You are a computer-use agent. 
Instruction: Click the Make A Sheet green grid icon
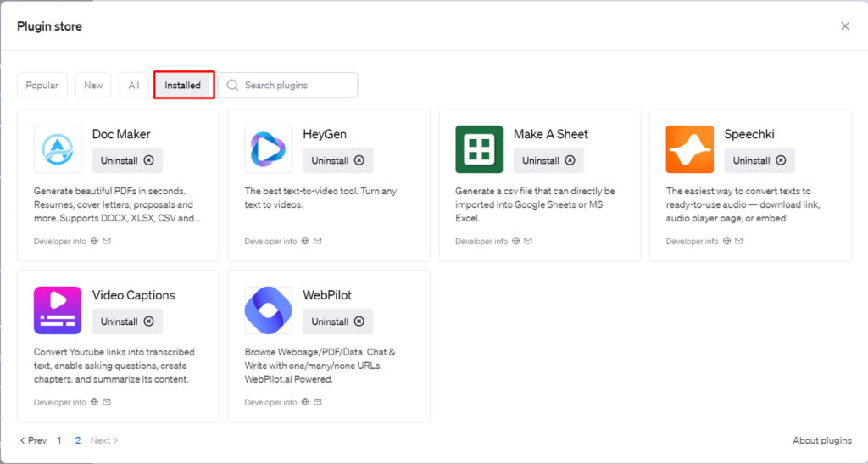point(479,149)
